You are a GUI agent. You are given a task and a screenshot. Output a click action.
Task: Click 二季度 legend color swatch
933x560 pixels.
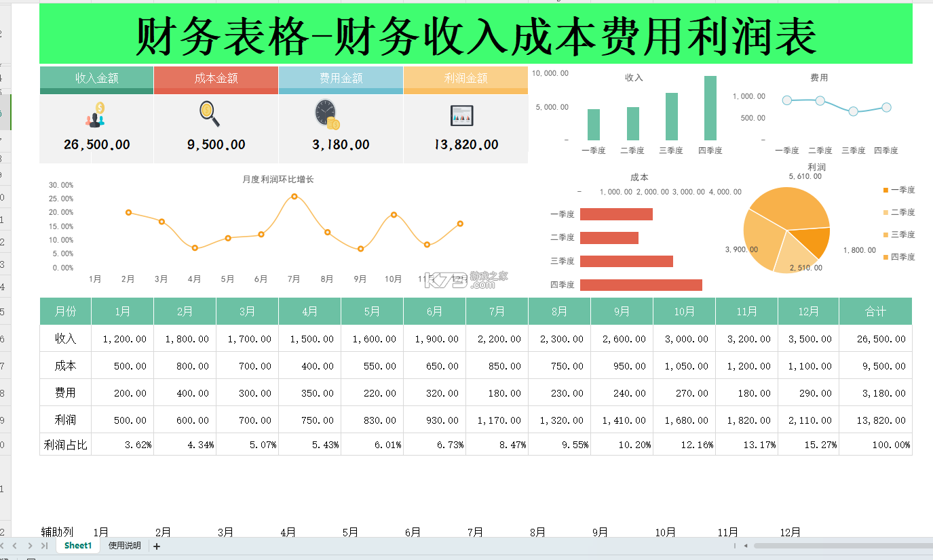886,213
